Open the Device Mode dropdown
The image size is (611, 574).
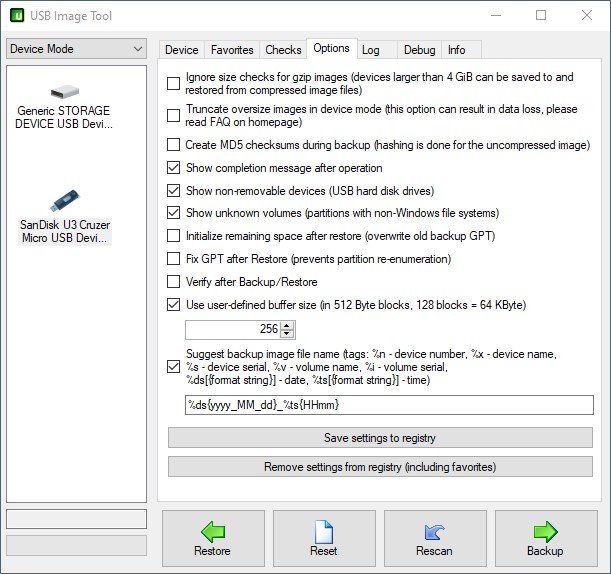pyautogui.click(x=76, y=49)
